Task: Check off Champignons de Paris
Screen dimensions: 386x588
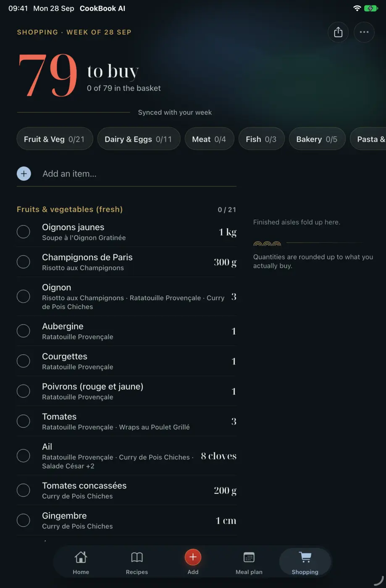Action: click(x=24, y=262)
